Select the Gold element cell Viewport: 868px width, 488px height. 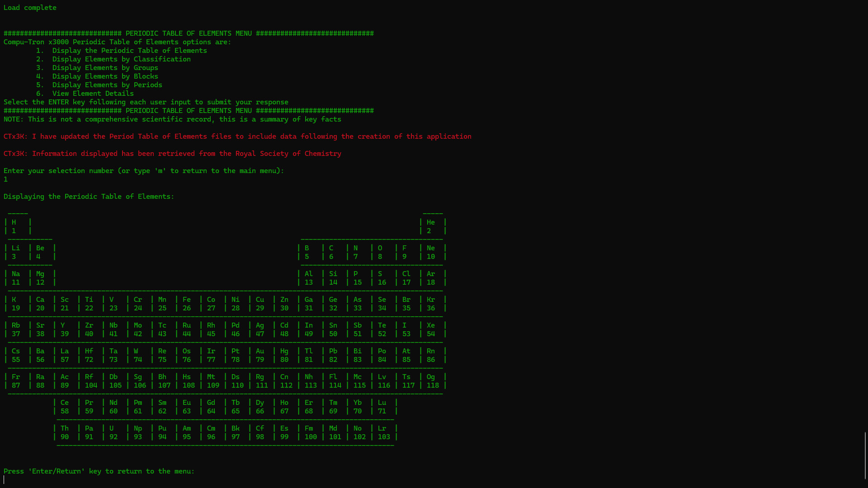tap(261, 355)
